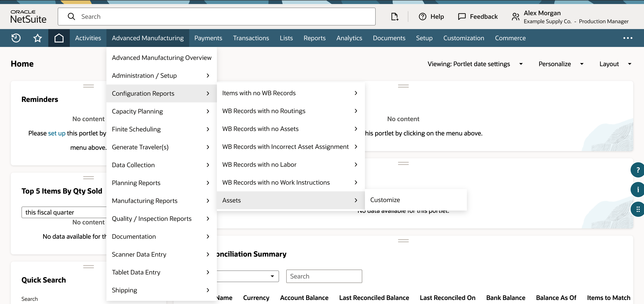Click the Reconciliation Summary portlet drag handle

tap(403, 241)
